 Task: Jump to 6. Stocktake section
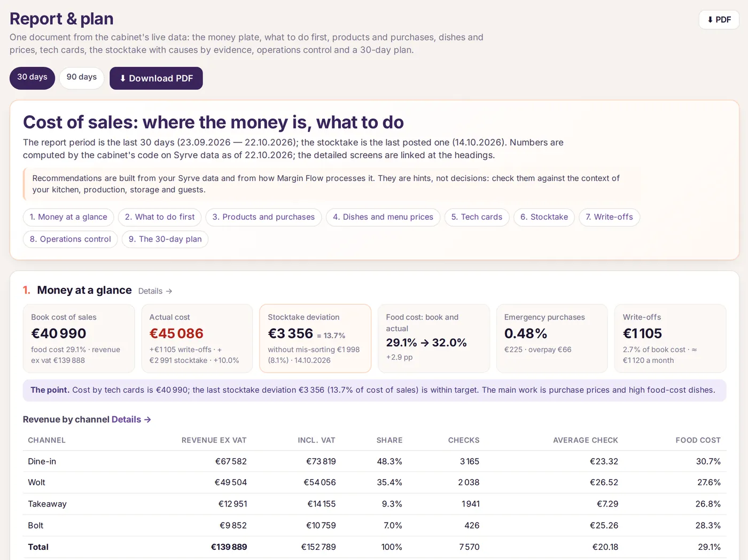544,217
